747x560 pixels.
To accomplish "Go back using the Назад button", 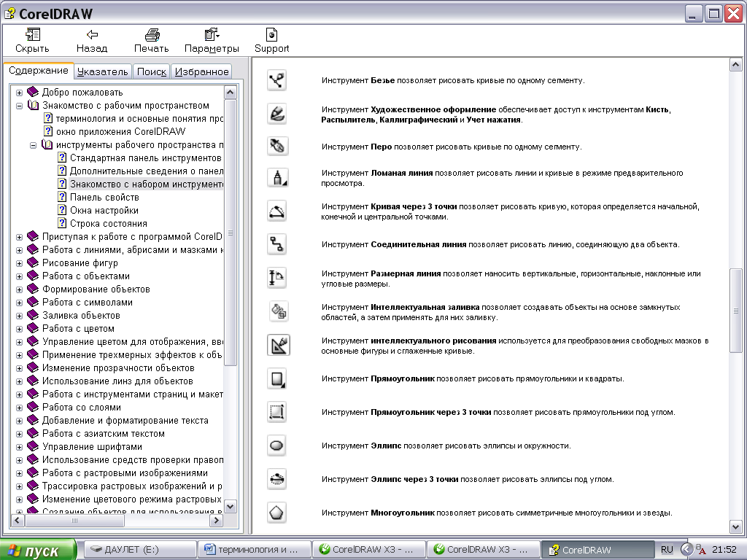I will (x=91, y=40).
